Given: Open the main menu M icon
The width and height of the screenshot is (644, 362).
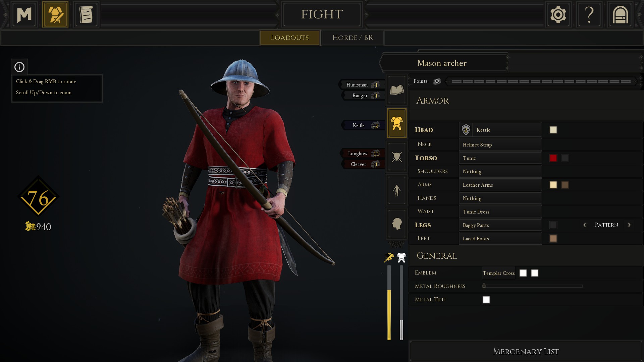Looking at the screenshot, I should [24, 14].
